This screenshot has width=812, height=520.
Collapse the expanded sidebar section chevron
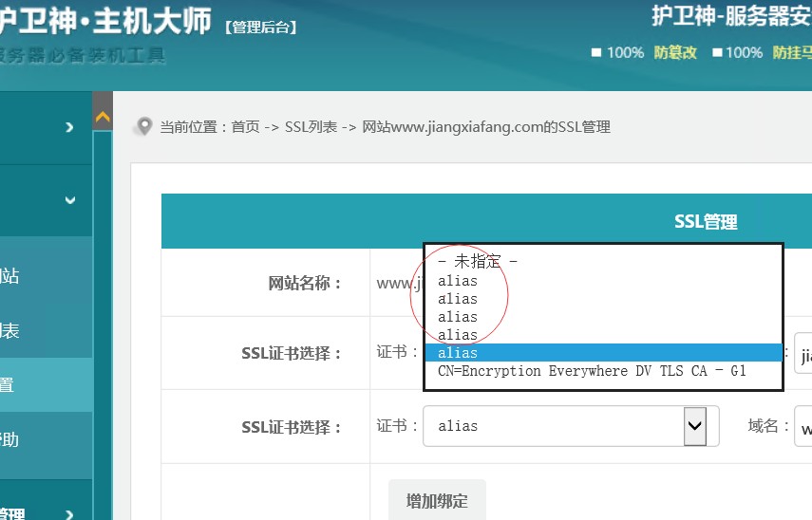[69, 200]
